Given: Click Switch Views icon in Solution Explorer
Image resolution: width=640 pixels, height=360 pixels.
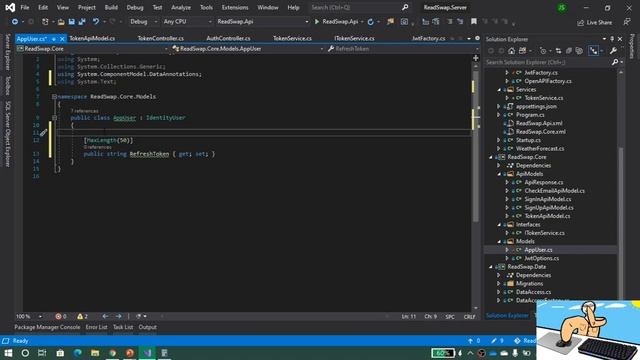Looking at the screenshot, I should pos(522,51).
